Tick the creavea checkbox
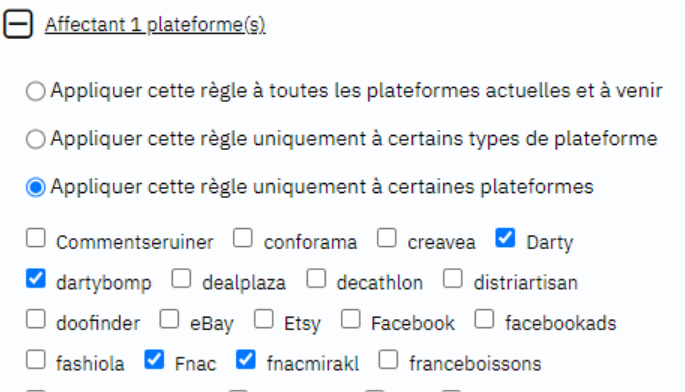The width and height of the screenshot is (685, 392). tap(387, 238)
